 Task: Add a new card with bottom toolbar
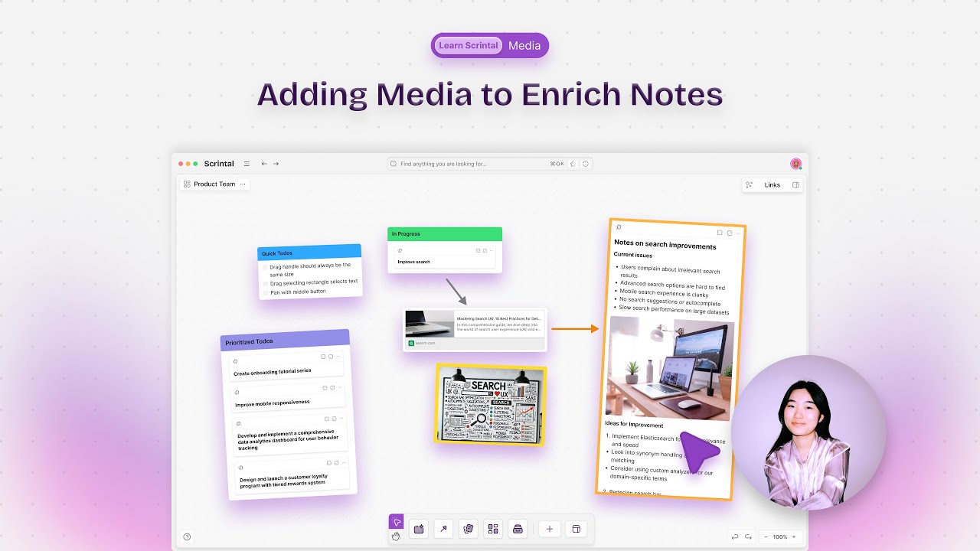(419, 529)
